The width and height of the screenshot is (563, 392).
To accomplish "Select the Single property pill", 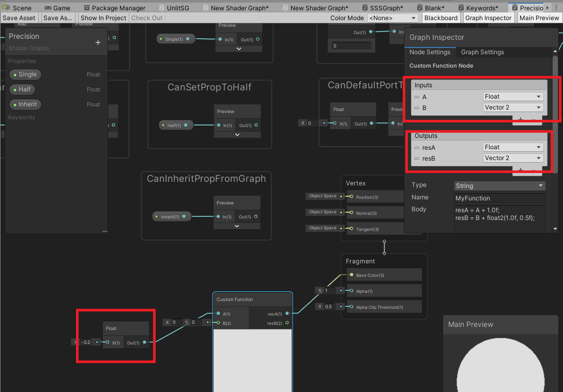I will point(25,74).
